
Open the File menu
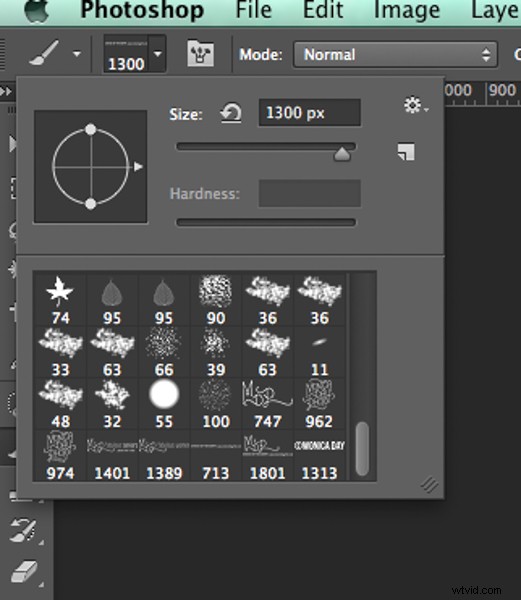point(253,10)
